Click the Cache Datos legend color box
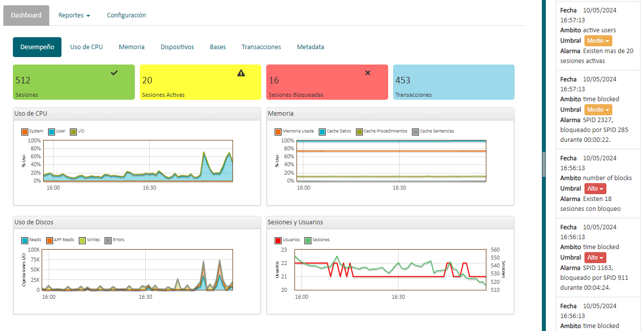Viewport: 644px width, 331px height. tap(322, 132)
